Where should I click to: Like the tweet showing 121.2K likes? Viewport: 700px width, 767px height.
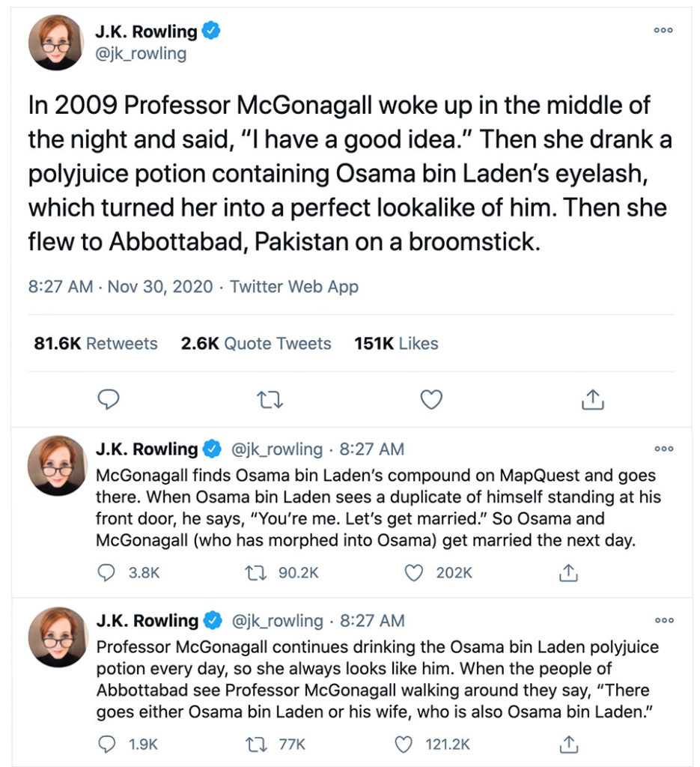[x=404, y=744]
